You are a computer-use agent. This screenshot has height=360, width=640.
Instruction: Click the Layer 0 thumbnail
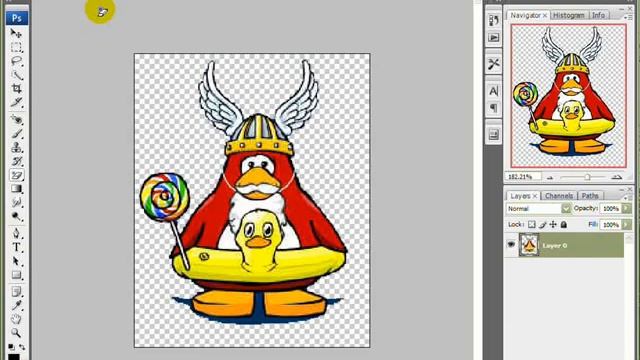529,245
